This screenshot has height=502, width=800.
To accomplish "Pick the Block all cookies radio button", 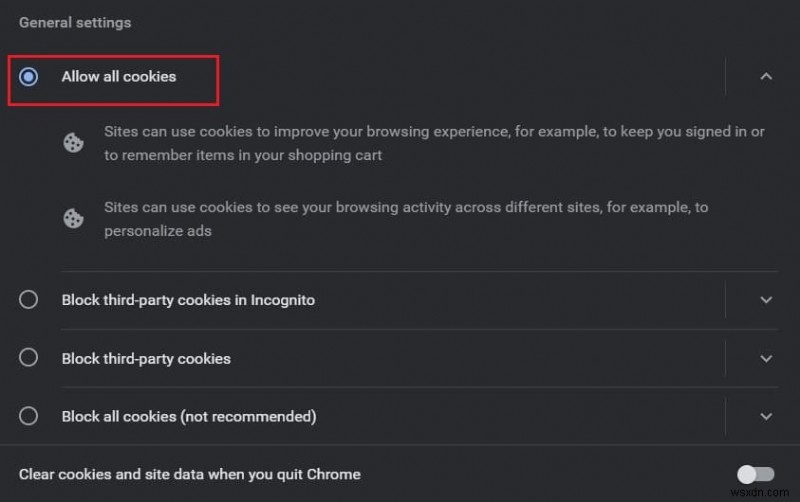I will (x=29, y=416).
